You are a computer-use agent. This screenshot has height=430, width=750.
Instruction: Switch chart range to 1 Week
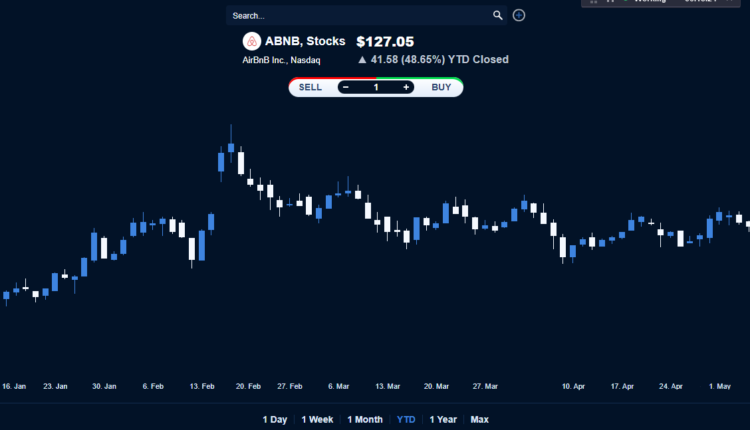317,420
